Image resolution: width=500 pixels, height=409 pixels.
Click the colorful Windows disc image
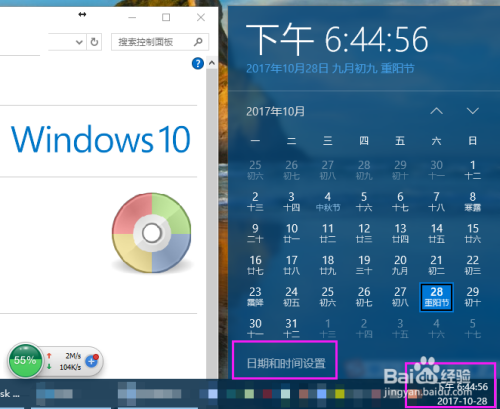point(152,233)
